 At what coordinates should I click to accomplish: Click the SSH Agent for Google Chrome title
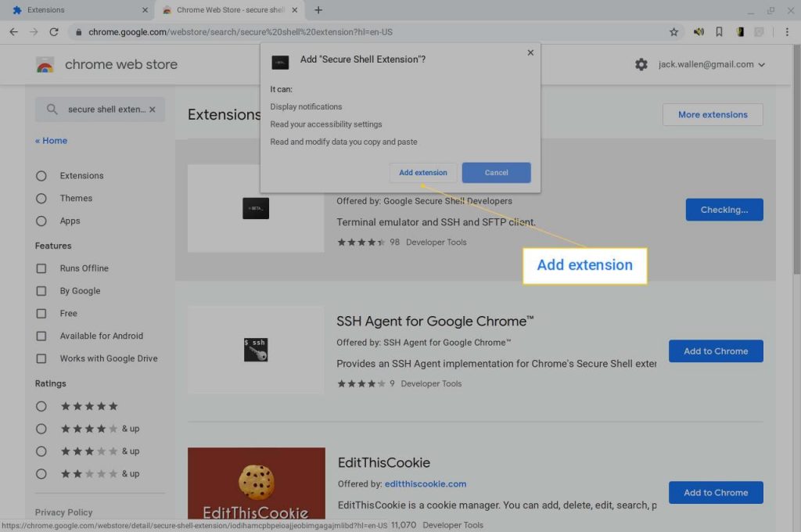(x=435, y=321)
